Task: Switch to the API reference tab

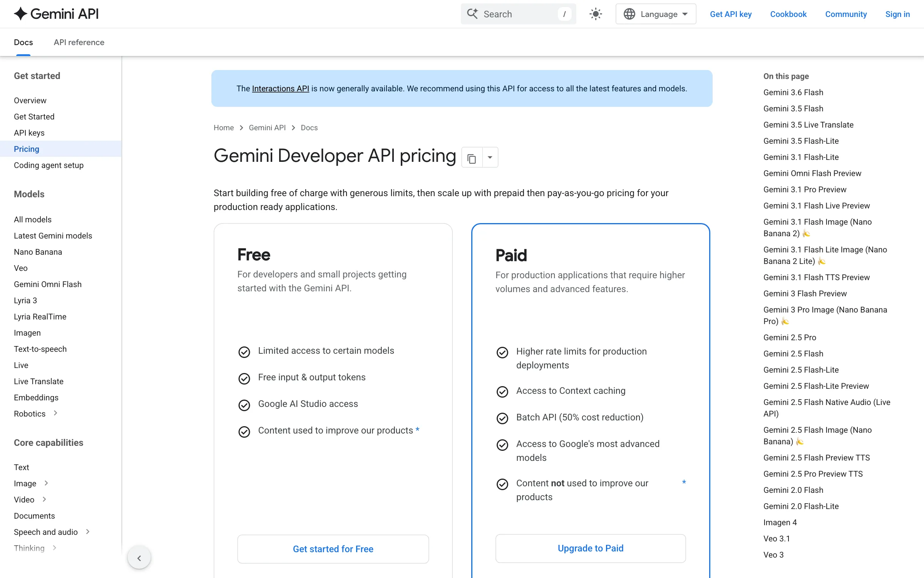Action: click(x=79, y=42)
